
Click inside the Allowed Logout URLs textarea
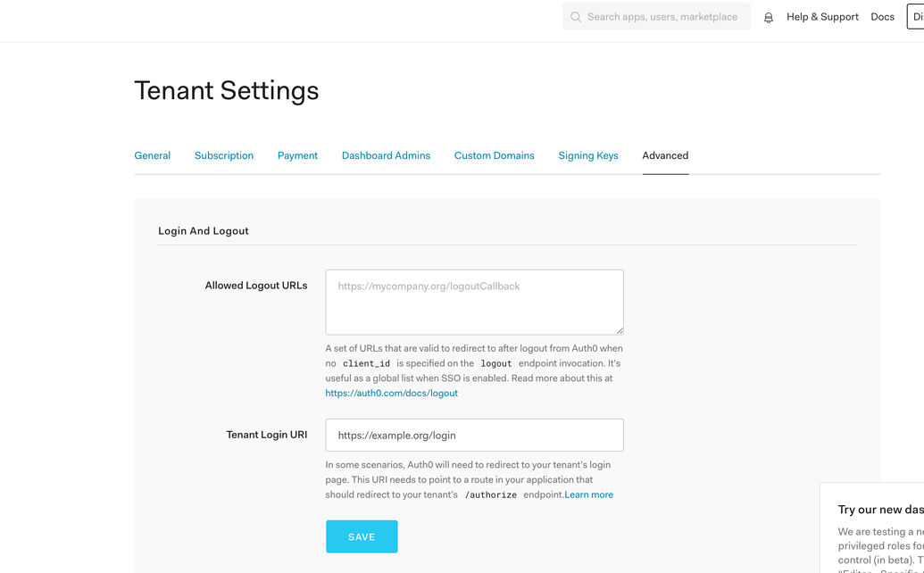click(x=473, y=302)
